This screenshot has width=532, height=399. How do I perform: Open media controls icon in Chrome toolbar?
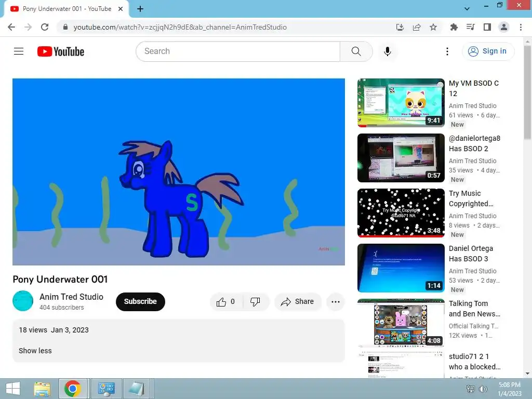(x=471, y=27)
